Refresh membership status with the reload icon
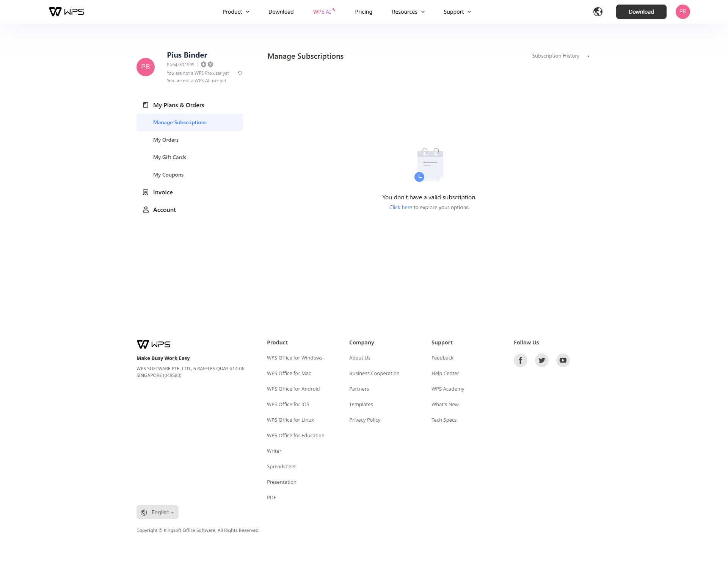728x566 pixels. point(240,73)
